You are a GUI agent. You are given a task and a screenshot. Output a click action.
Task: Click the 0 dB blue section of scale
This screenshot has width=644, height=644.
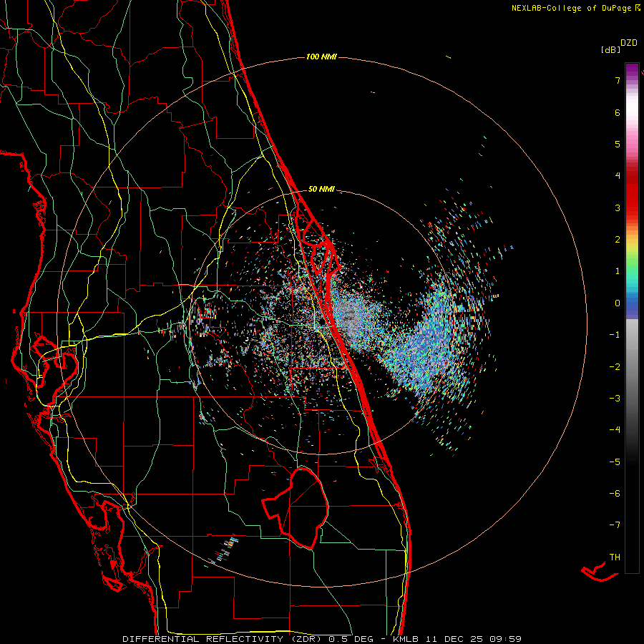click(x=632, y=303)
